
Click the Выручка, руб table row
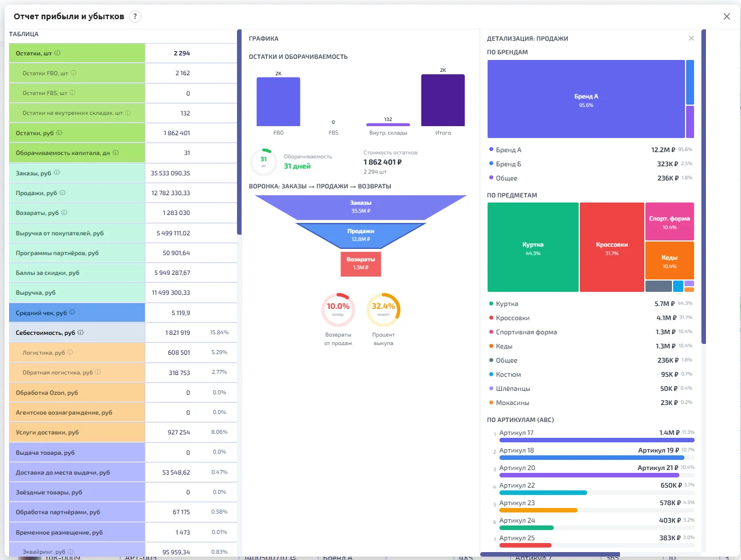pos(123,292)
